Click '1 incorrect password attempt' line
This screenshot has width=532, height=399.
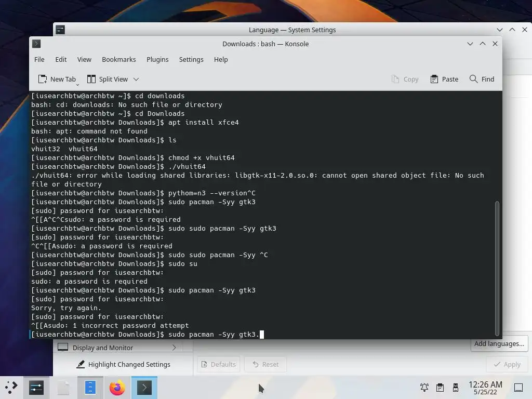pos(130,326)
